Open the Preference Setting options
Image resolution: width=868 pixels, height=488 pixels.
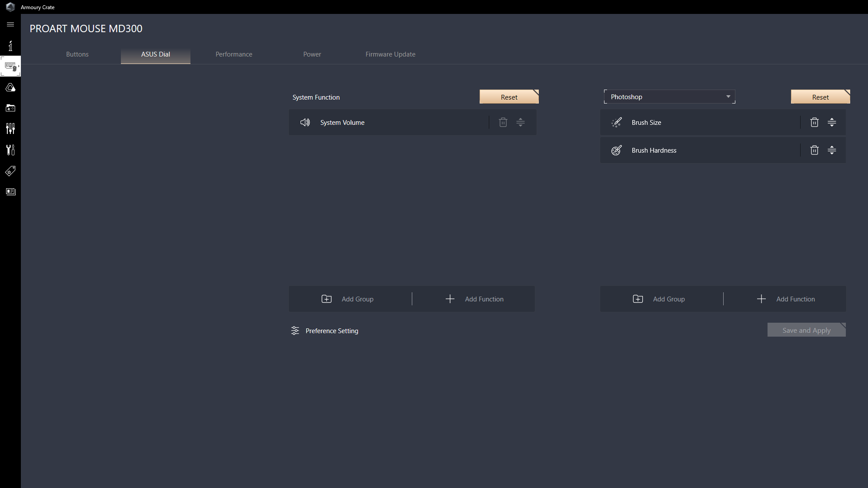324,331
